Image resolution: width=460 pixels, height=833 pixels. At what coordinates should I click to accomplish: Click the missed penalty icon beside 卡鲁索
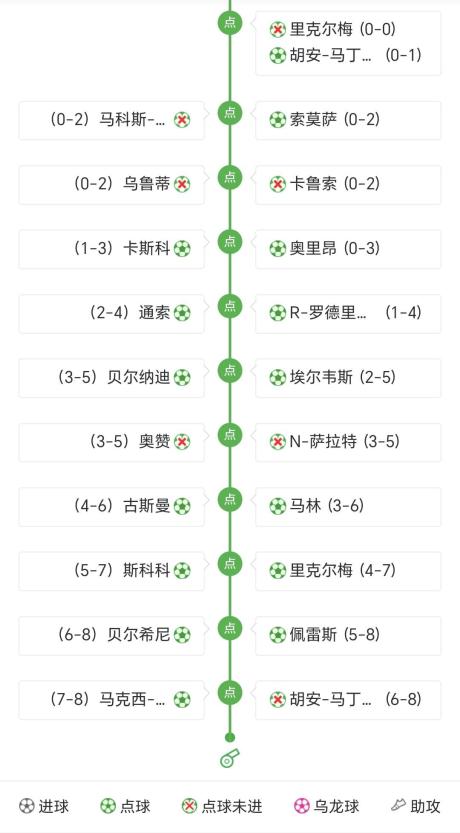point(278,184)
